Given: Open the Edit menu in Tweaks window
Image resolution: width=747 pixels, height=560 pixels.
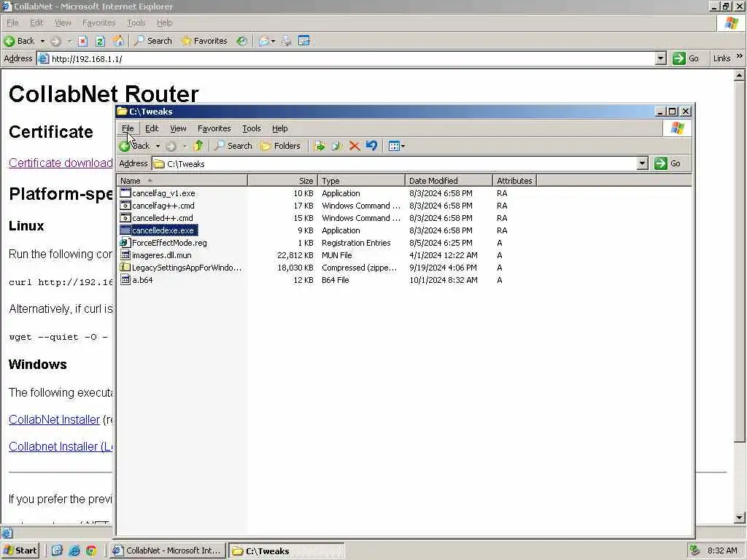Looking at the screenshot, I should click(x=152, y=128).
